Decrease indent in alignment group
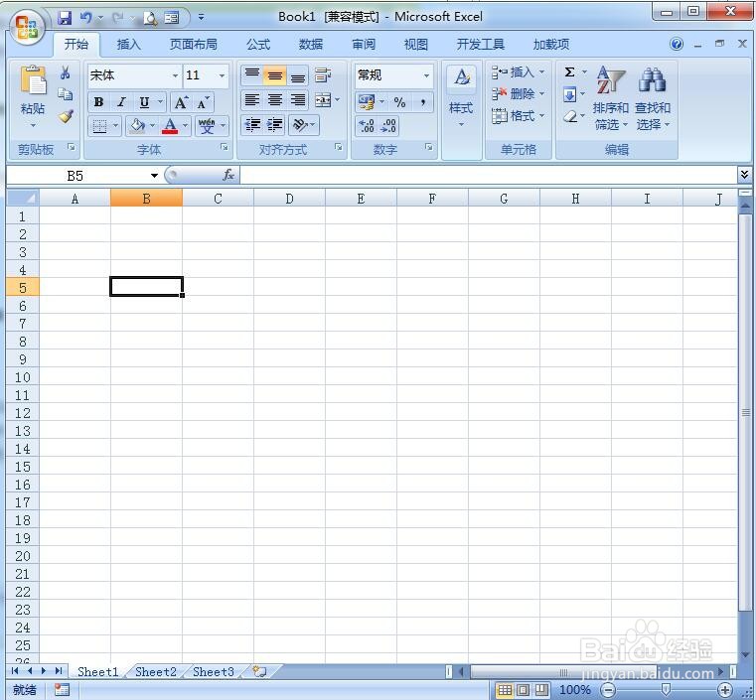The image size is (756, 700). [252, 125]
